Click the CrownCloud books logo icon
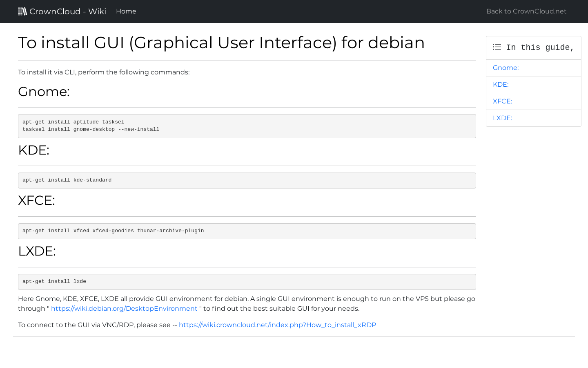This screenshot has height=368, width=588. (x=22, y=11)
